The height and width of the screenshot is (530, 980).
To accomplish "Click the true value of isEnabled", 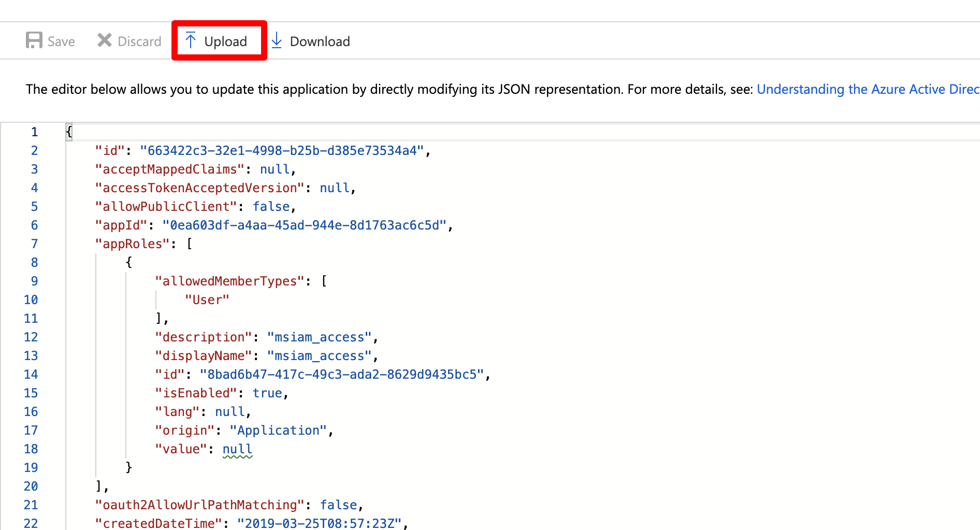I will 267,393.
